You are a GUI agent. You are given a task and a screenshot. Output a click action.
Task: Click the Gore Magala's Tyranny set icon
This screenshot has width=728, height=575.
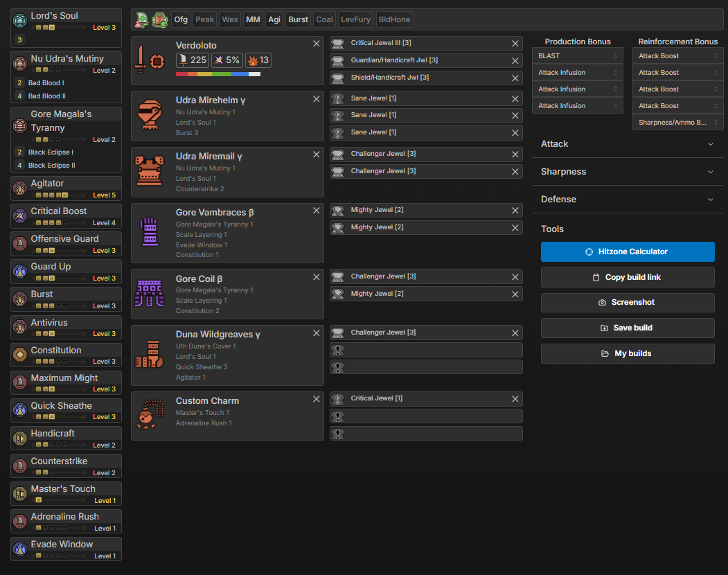coord(19,125)
